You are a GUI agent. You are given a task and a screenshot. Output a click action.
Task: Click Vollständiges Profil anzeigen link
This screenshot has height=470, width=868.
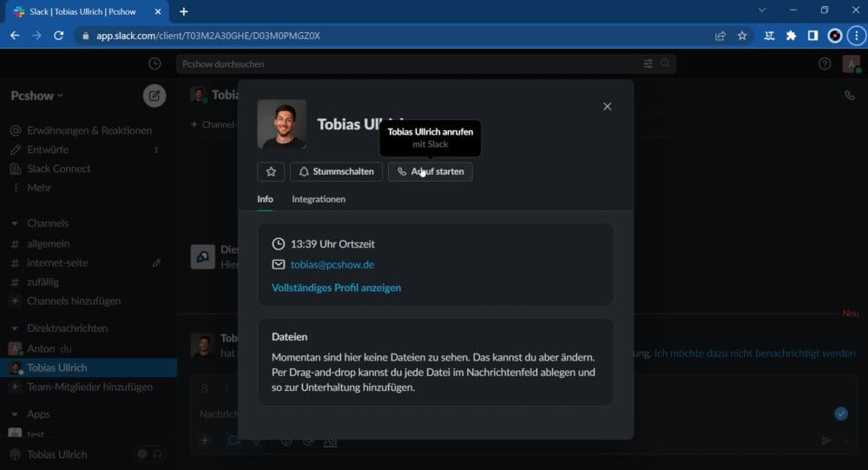[x=336, y=288]
